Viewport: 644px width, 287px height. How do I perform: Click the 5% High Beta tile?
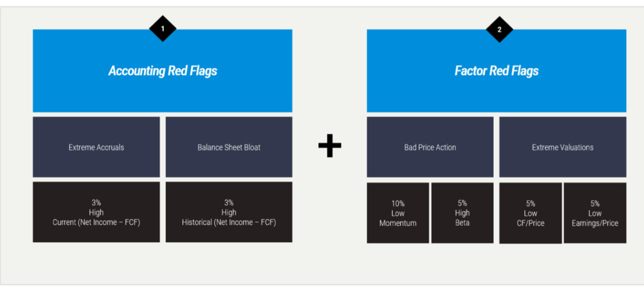click(x=462, y=213)
